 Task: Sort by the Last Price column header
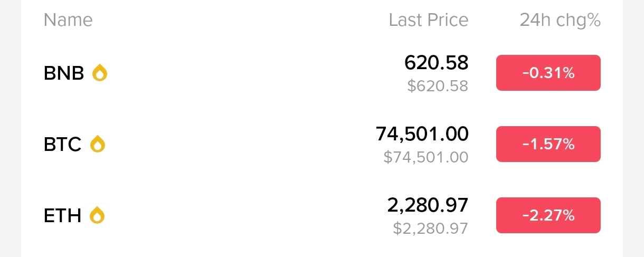(428, 20)
